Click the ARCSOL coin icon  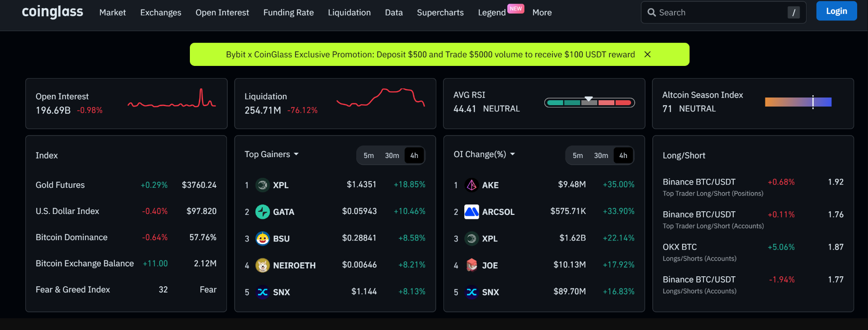coord(472,212)
